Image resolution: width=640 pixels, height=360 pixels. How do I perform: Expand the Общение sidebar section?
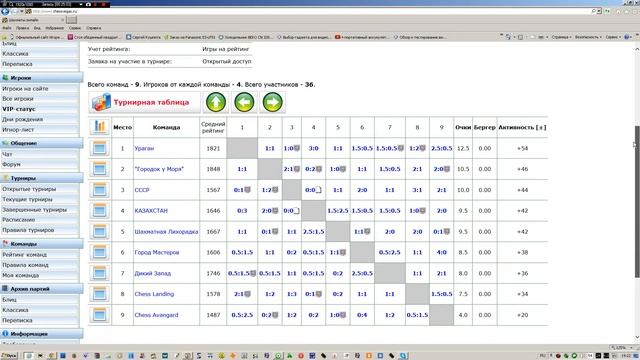pyautogui.click(x=41, y=143)
